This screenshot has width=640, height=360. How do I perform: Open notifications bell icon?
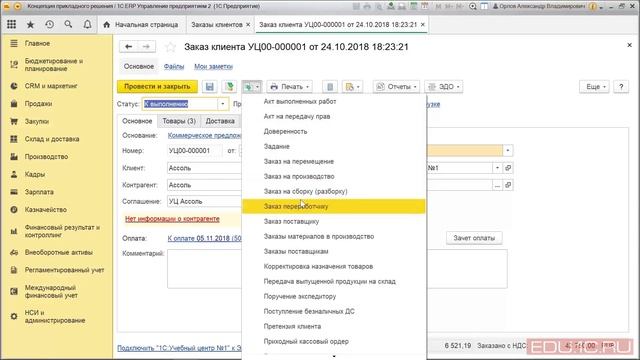[x=87, y=24]
